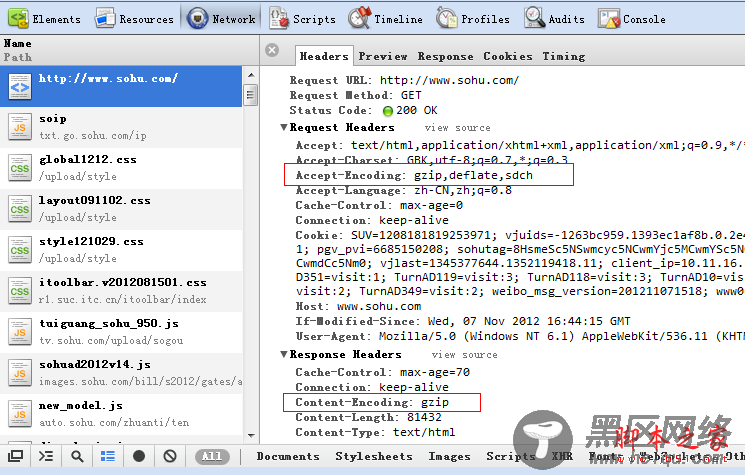
Task: Click the Name Path column header
Action: click(x=129, y=50)
